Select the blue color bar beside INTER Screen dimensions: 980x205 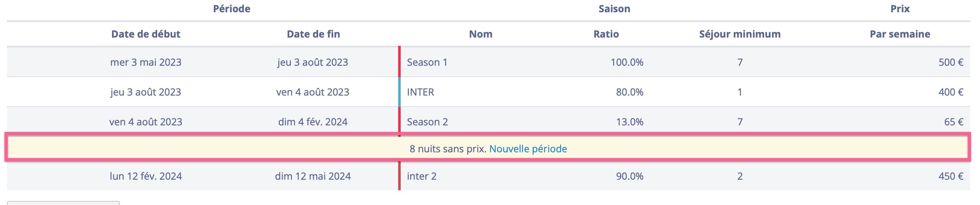coord(399,92)
